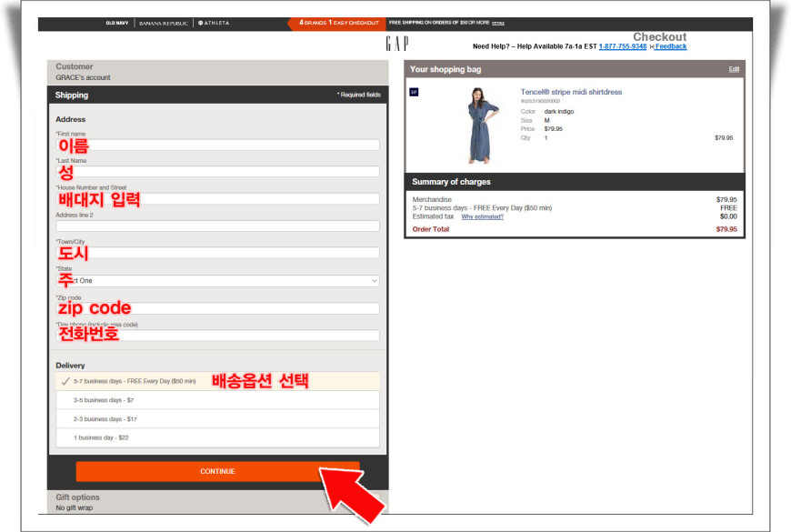Click the orange CONTINUE button
The width and height of the screenshot is (791, 532).
coord(217,471)
